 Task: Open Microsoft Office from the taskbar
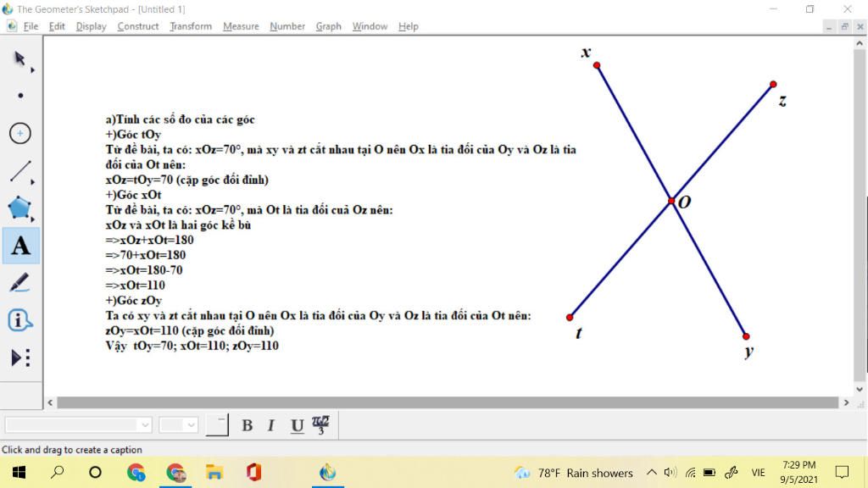coord(253,473)
